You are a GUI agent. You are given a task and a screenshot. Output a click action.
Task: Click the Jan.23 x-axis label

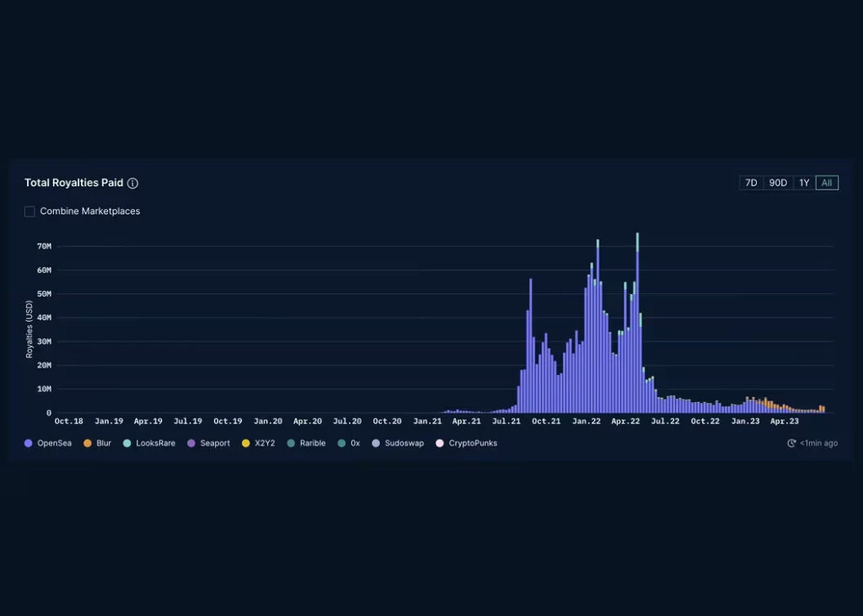745,421
